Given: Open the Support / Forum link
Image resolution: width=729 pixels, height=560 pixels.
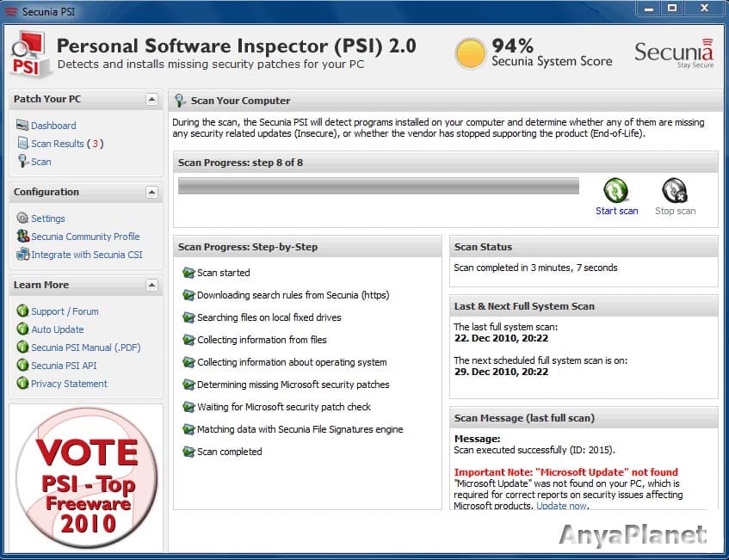Looking at the screenshot, I should [65, 311].
